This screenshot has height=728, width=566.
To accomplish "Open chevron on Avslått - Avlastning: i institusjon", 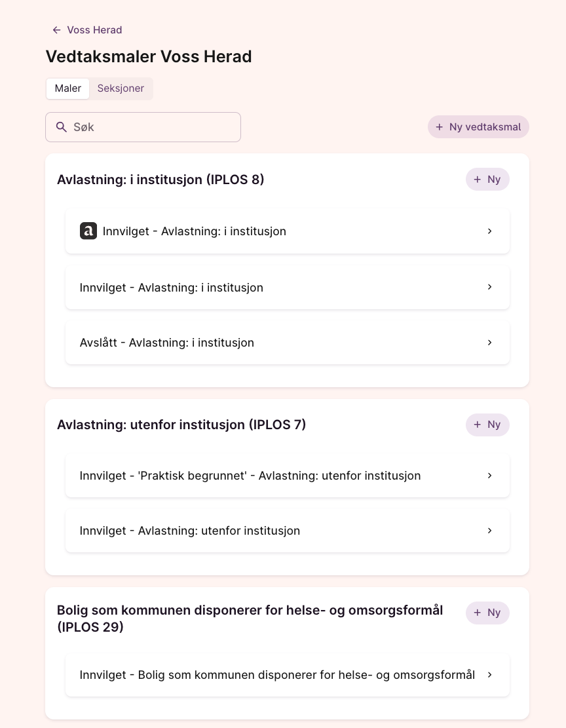I will (x=489, y=343).
